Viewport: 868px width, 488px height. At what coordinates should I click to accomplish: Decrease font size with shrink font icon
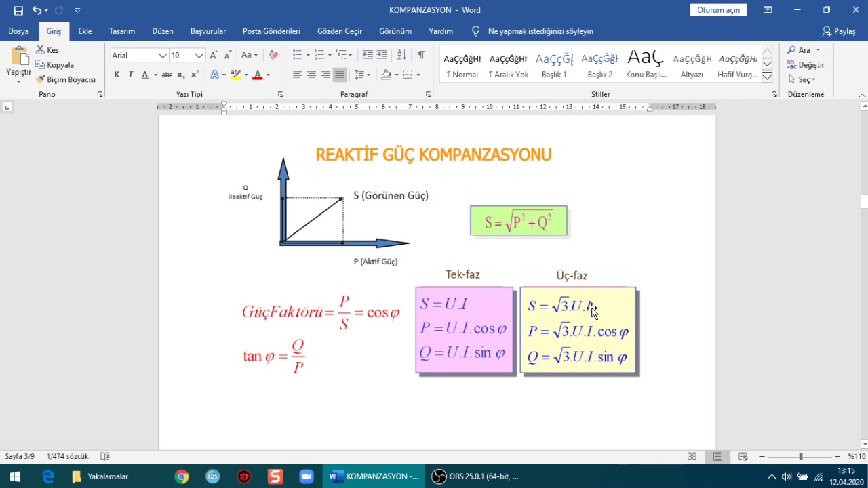coord(228,55)
